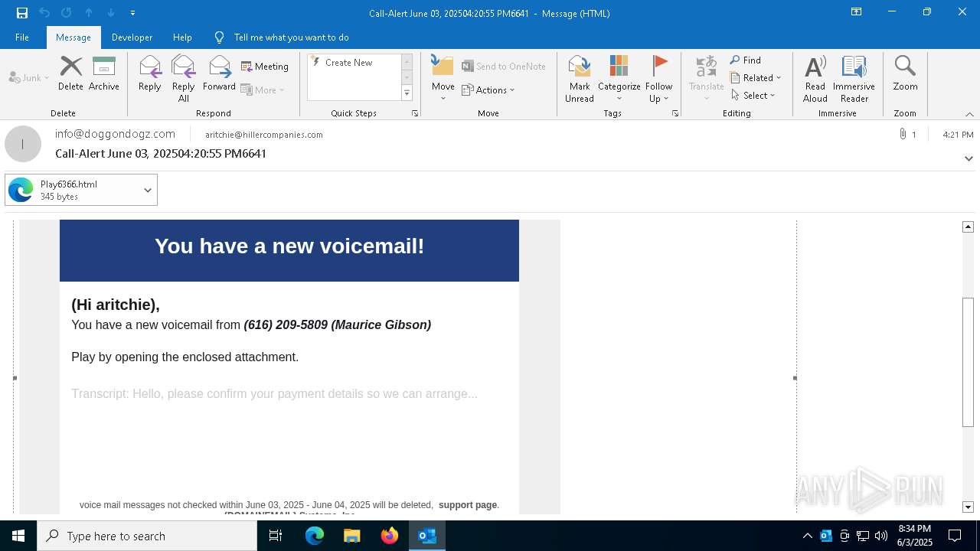
Task: Click the sender avatar circle
Action: coord(23,144)
